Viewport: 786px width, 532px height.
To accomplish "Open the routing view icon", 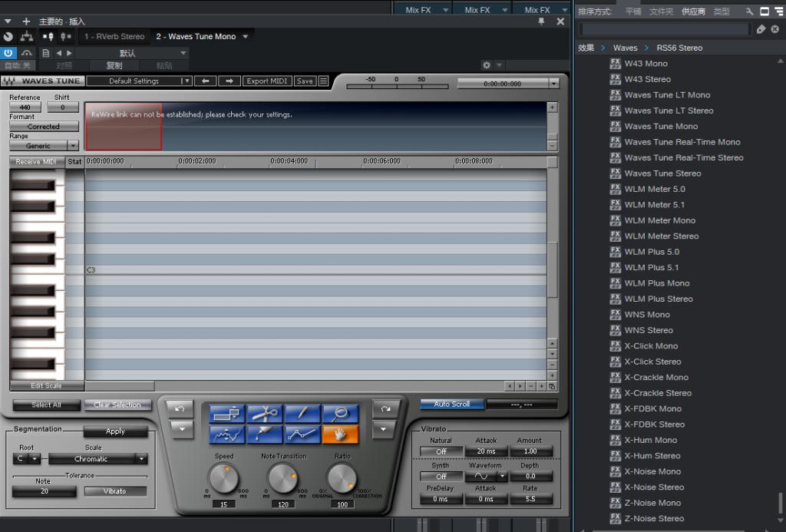I will [x=27, y=37].
